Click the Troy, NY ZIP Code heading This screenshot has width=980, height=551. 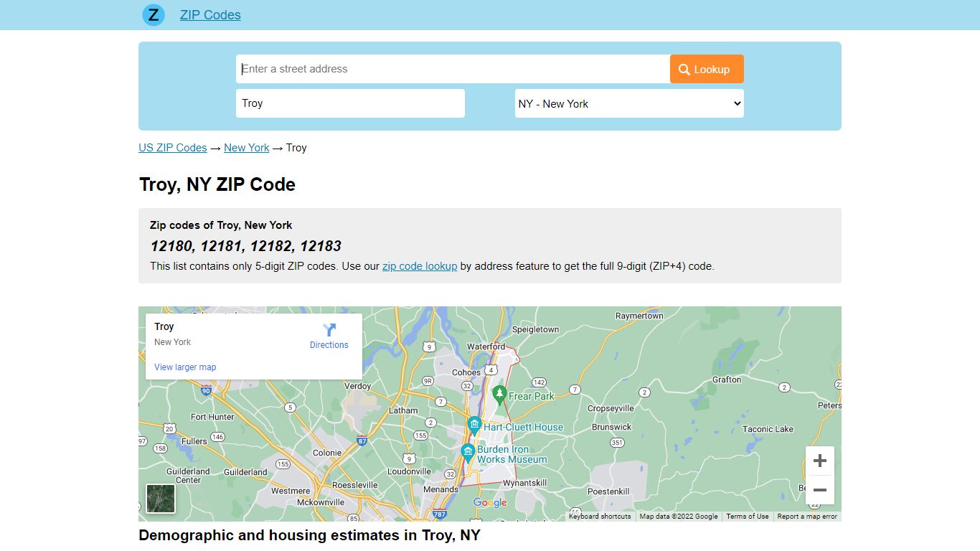pyautogui.click(x=217, y=184)
